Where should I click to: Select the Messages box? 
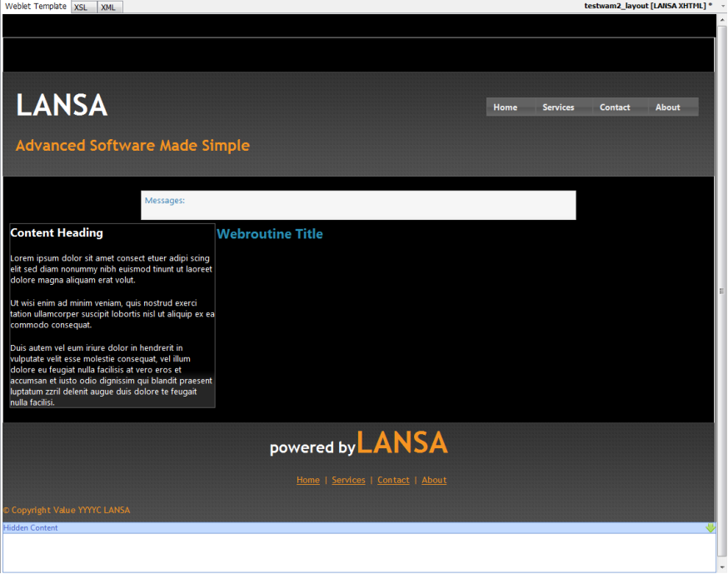[358, 205]
